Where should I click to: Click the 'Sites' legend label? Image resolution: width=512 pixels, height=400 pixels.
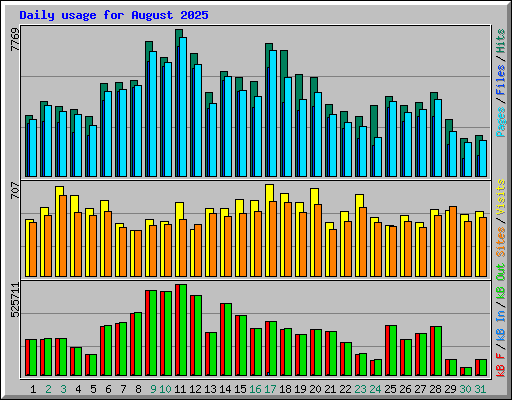(501, 242)
